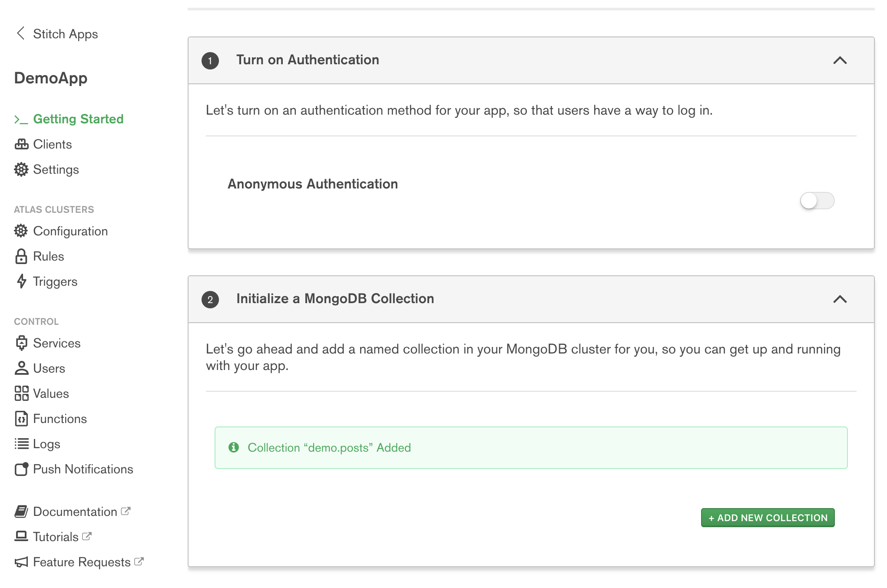Click the Configuration gear icon
Image resolution: width=887 pixels, height=588 pixels.
tap(21, 231)
